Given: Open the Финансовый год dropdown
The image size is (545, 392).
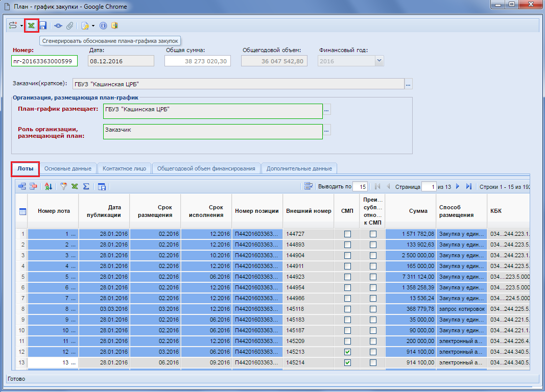Looking at the screenshot, I should click(379, 61).
